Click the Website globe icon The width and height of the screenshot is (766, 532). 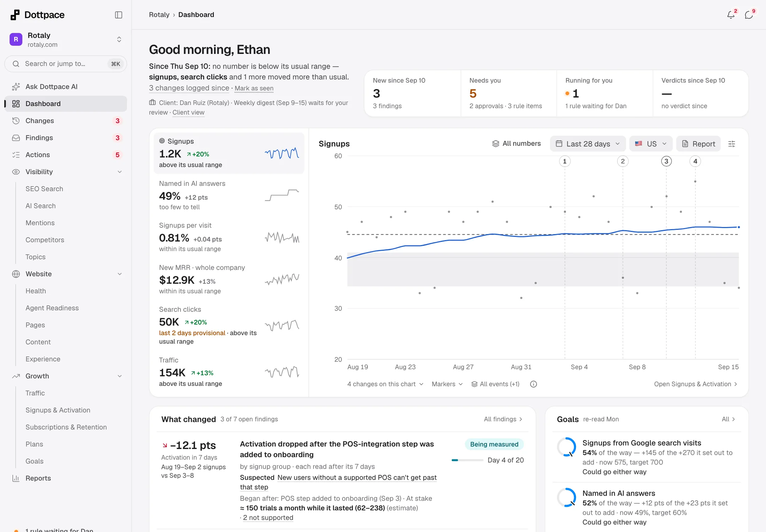click(x=16, y=274)
